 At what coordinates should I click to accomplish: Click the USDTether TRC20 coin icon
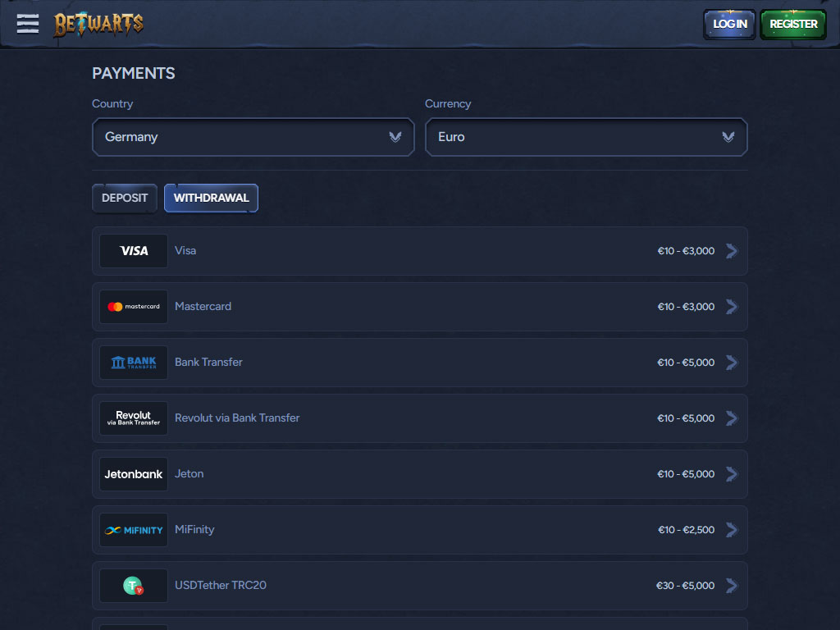pyautogui.click(x=134, y=586)
